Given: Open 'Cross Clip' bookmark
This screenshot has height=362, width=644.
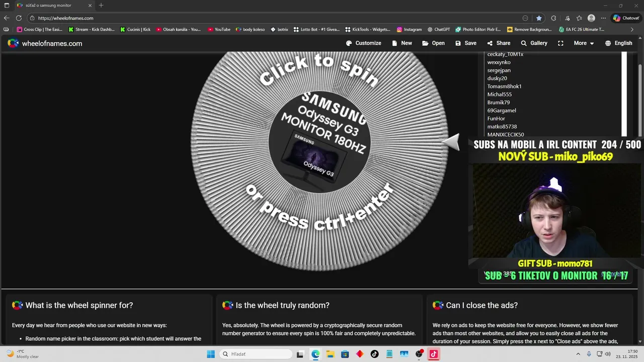Looking at the screenshot, I should click(x=40, y=30).
